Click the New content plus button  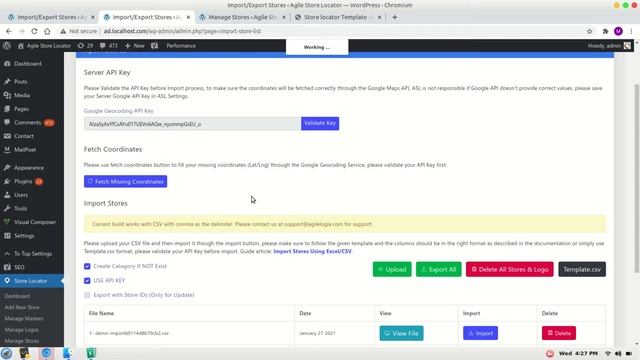click(135, 46)
